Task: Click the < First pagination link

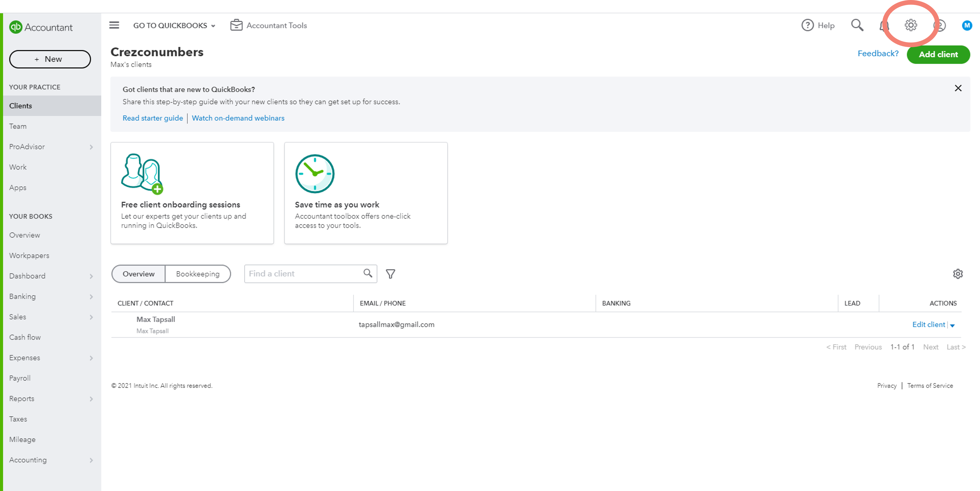Action: (836, 347)
